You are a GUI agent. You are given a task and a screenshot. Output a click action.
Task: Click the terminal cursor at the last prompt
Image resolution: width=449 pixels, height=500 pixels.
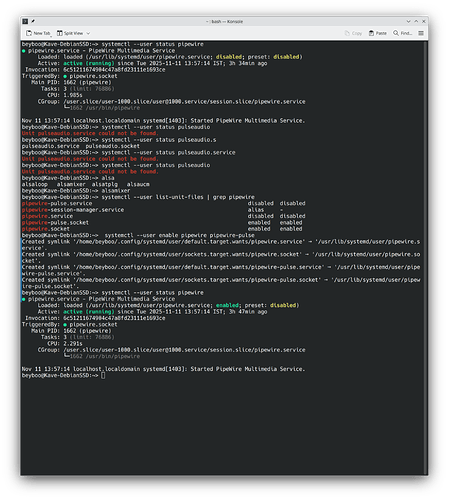(103, 375)
